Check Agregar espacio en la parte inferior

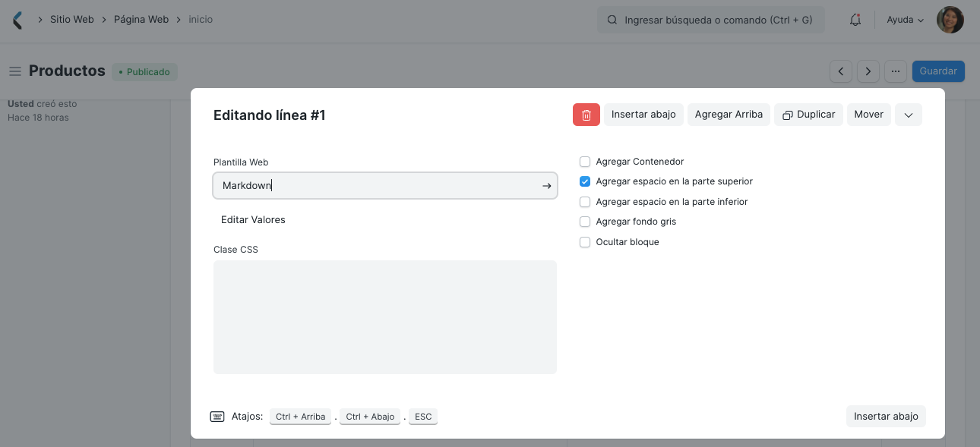click(x=585, y=202)
